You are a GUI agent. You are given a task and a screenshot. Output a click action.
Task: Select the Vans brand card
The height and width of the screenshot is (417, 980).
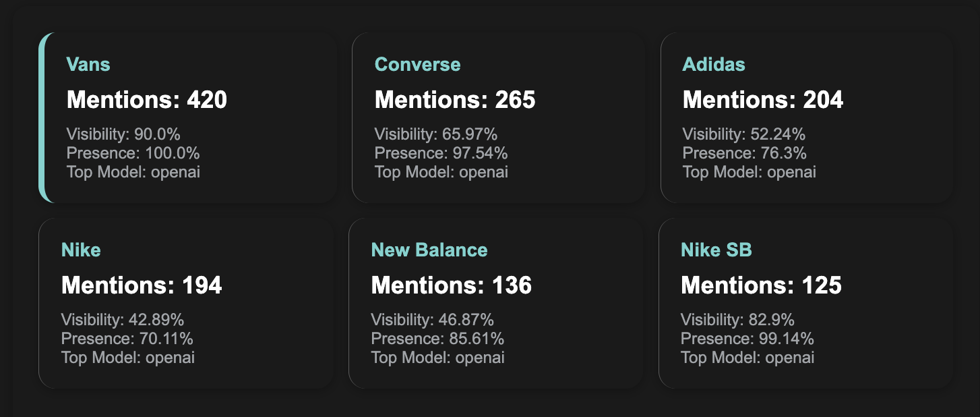[x=187, y=117]
